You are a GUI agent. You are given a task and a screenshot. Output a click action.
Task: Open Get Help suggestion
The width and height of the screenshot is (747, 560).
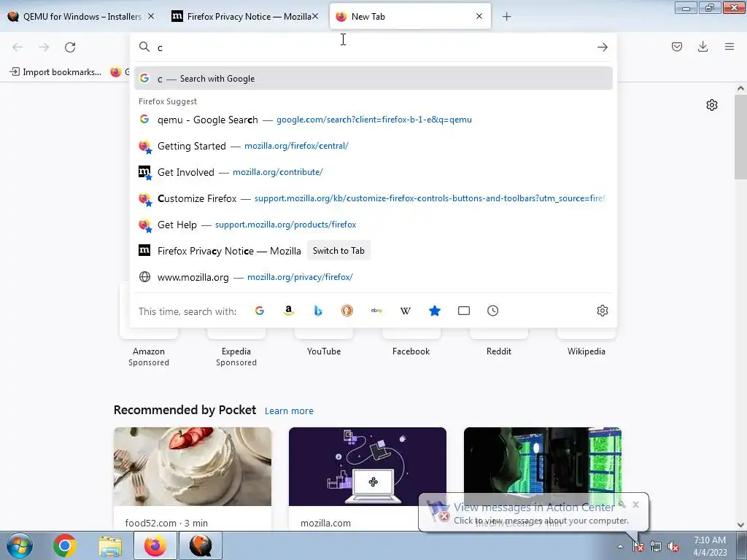[x=373, y=225]
